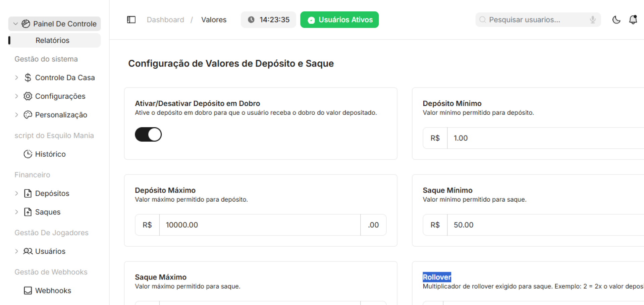This screenshot has width=644, height=305.
Task: Expand the Depósitos section chevron
Action: pos(16,193)
